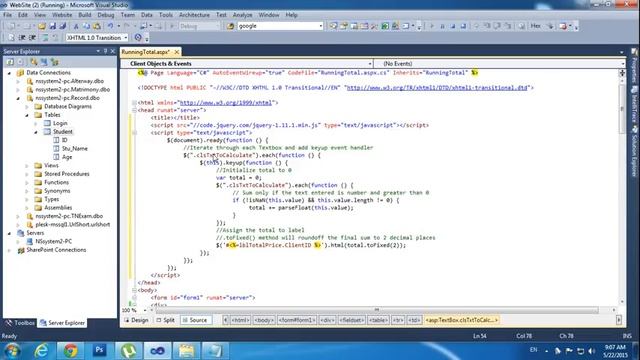
Task: Click the Stop debugging icon
Action: (x=453, y=26)
